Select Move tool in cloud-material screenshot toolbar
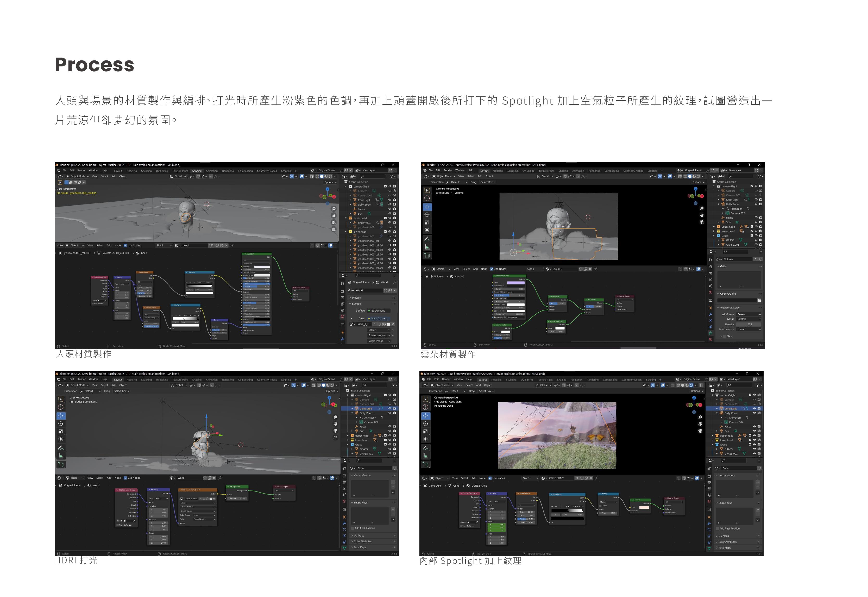Screen dimensions: 868x597 [x=427, y=207]
